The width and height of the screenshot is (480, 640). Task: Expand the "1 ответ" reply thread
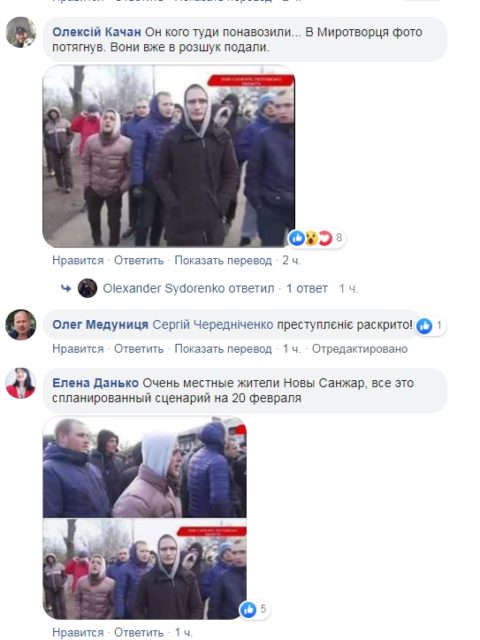click(307, 289)
